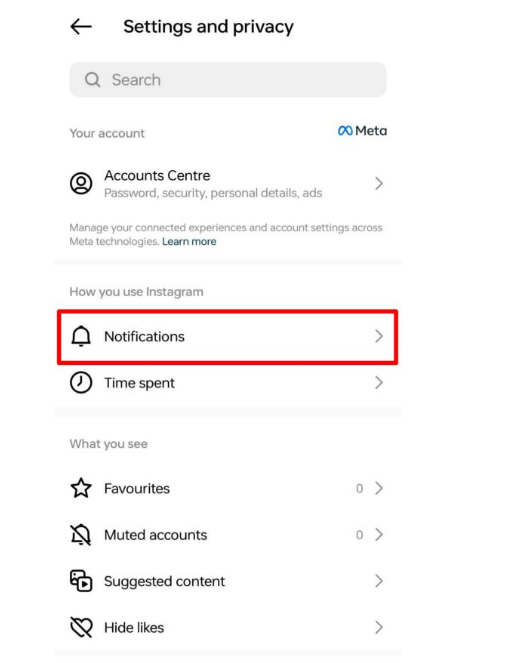The width and height of the screenshot is (515, 663).
Task: Click the Favourites star icon
Action: 81,488
